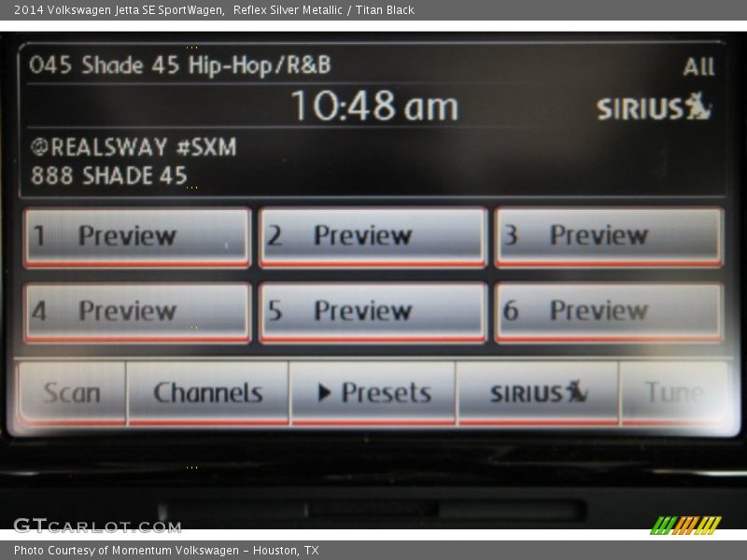The height and width of the screenshot is (560, 747).
Task: Tap the 045 Shade 45 Hip-Hop/R&B channel title
Action: [x=179, y=65]
